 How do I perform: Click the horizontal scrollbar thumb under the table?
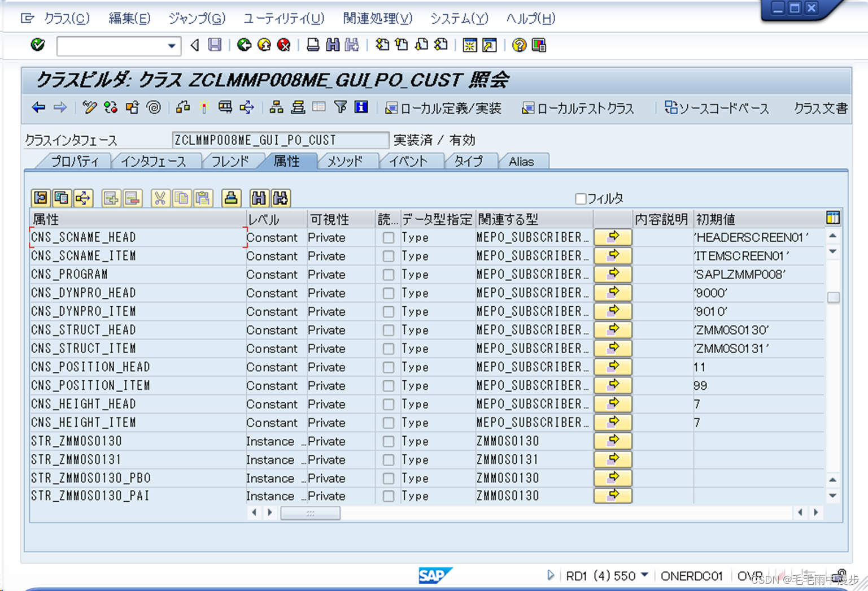click(x=310, y=512)
